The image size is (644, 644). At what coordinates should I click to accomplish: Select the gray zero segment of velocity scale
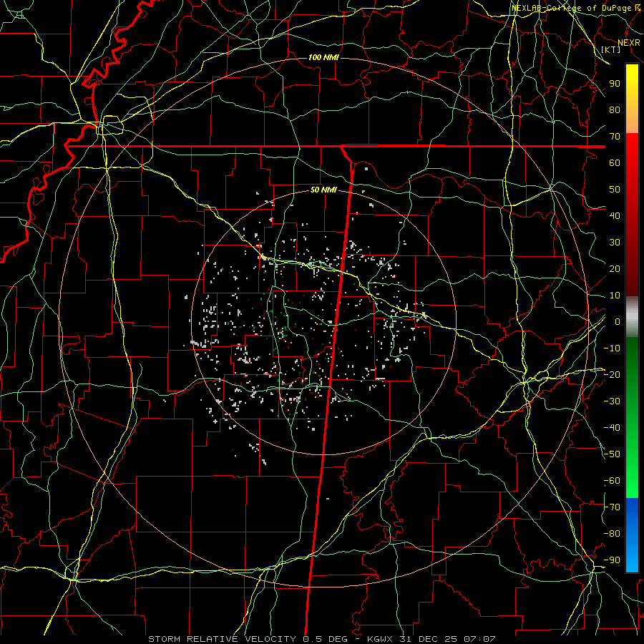(x=632, y=317)
